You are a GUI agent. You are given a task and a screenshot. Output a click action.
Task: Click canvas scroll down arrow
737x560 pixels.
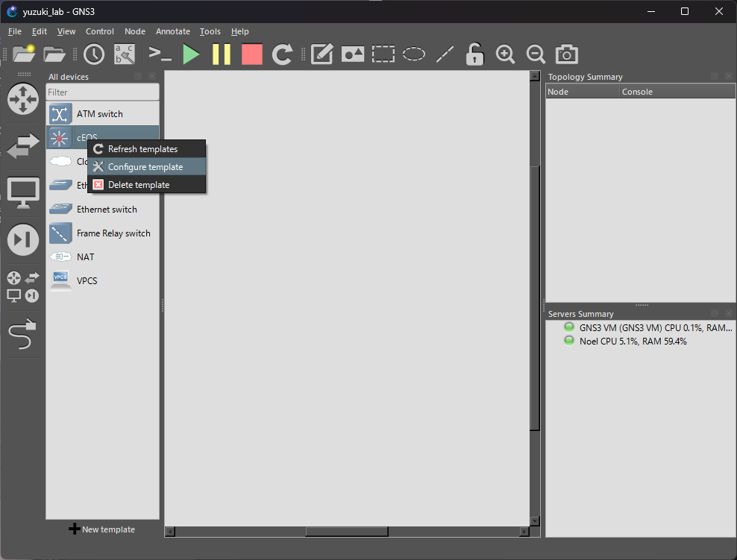pyautogui.click(x=534, y=520)
